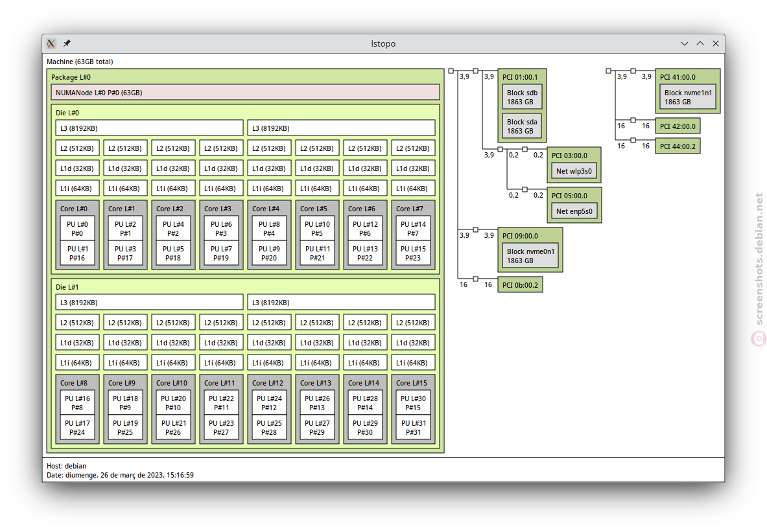767x532 pixels.
Task: Click the Core L#7 label
Action: (x=409, y=209)
